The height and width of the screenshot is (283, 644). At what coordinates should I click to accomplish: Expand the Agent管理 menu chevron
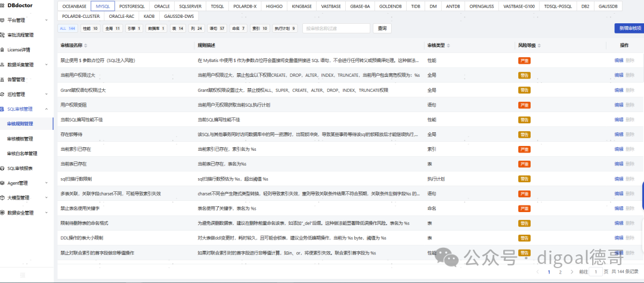tap(47, 183)
